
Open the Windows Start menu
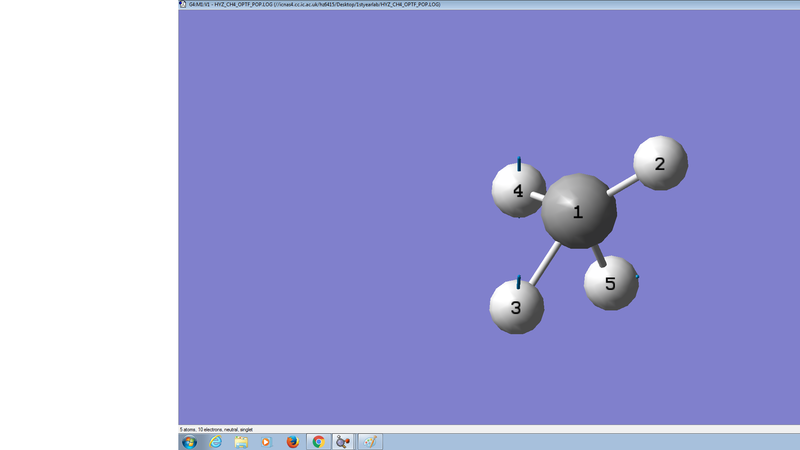189,441
